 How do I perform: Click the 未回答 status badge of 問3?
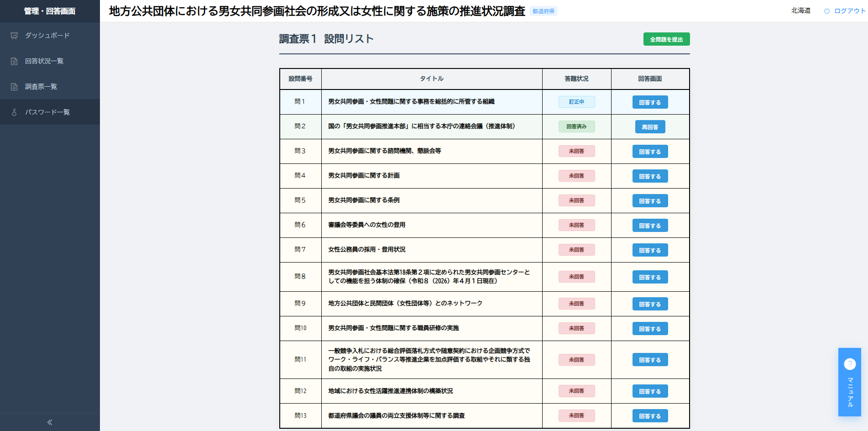coord(576,151)
